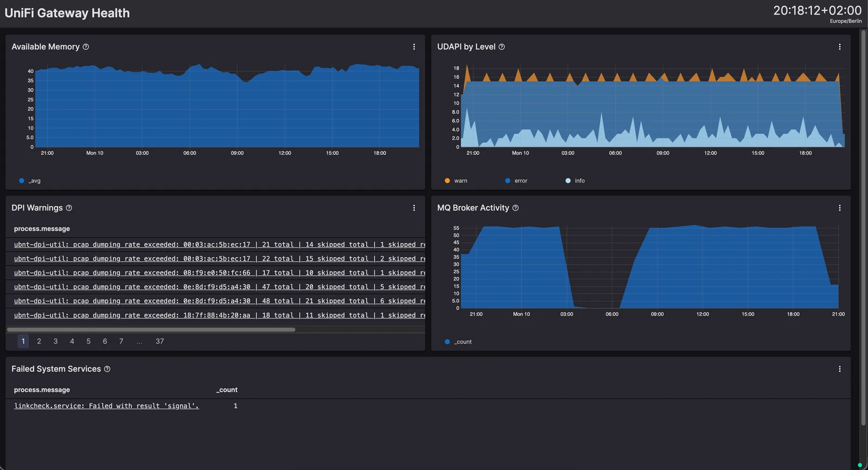Toggle the _avg series legend entry

(30, 181)
